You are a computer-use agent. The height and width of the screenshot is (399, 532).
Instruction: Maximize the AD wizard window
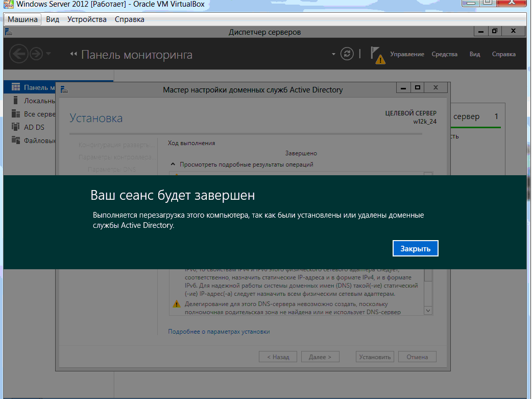point(418,88)
